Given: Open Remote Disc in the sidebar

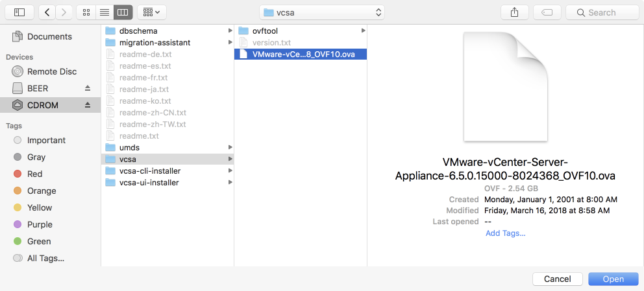Looking at the screenshot, I should (x=51, y=71).
